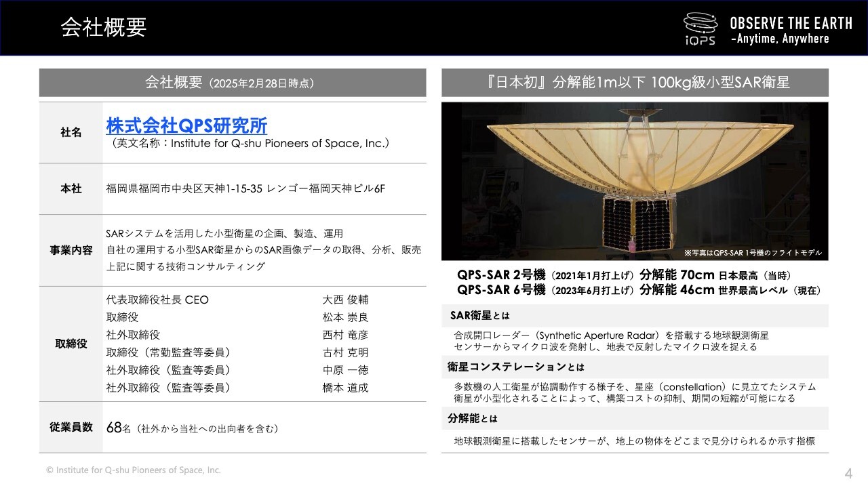Select the photo caption ※写真はQPS-SAR 1号機のフライトモデル

753,253
